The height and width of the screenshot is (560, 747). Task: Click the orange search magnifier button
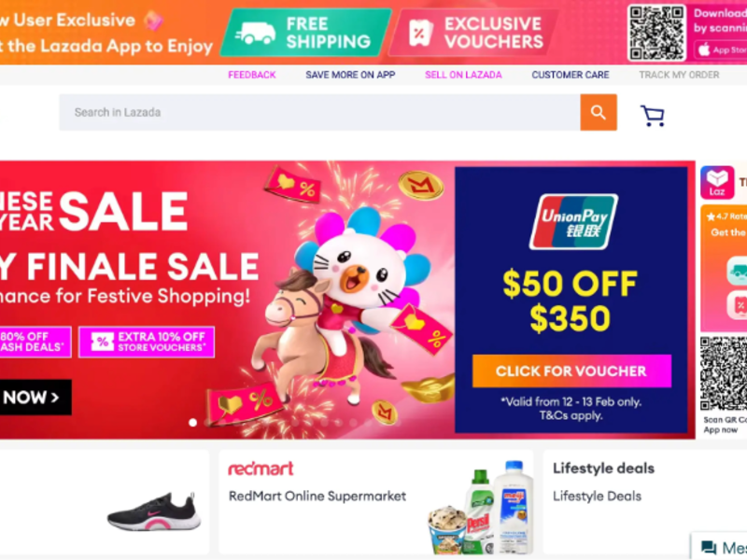pyautogui.click(x=599, y=112)
